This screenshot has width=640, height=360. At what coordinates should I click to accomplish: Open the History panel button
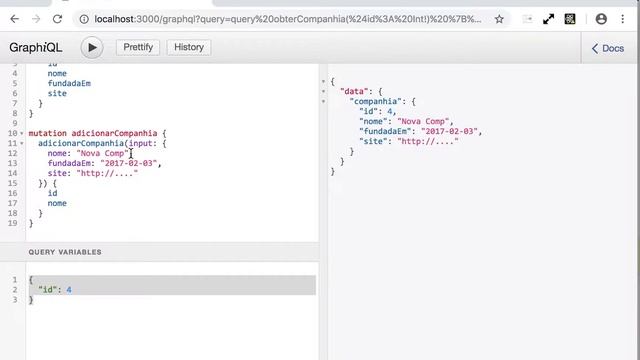tap(189, 47)
